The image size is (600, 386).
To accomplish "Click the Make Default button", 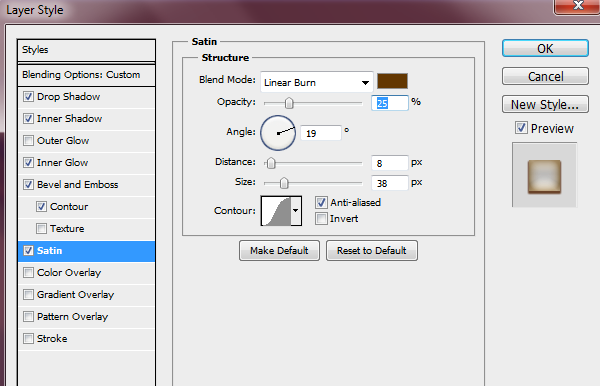I will pos(279,251).
